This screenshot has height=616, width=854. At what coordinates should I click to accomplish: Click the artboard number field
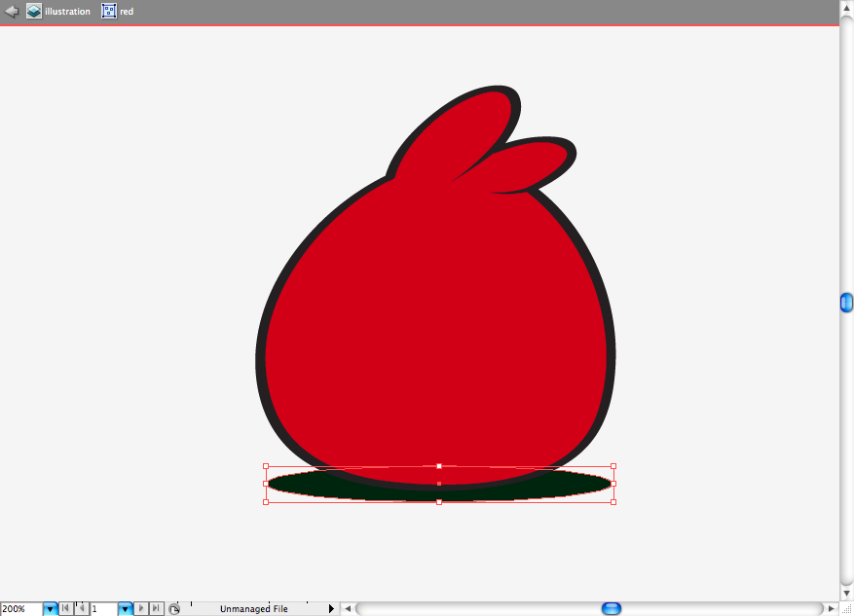[x=103, y=609]
